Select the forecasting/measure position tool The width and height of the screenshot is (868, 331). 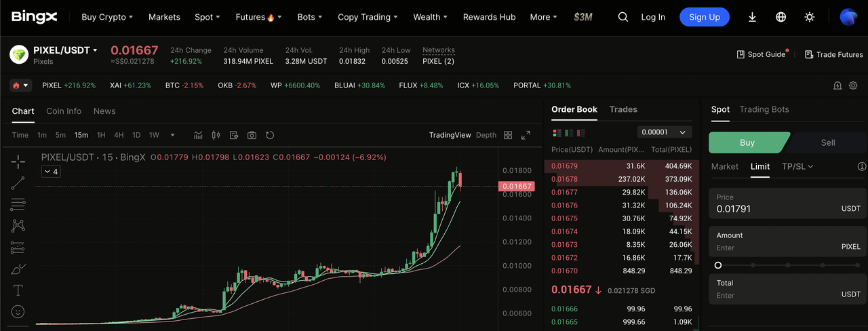pos(18,247)
